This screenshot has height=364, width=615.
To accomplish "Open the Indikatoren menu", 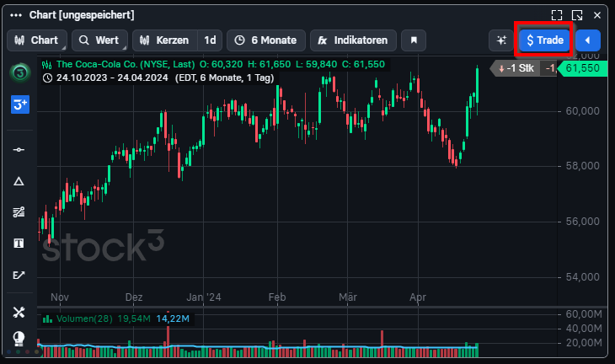I will 353,40.
